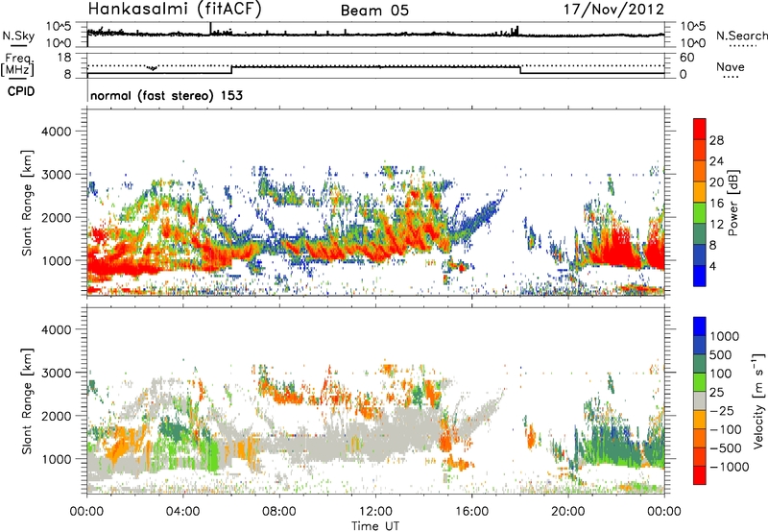The image size is (768, 532).
Task: Click the bright blue top segment of the Velocity colorbar
Action: (x=700, y=326)
